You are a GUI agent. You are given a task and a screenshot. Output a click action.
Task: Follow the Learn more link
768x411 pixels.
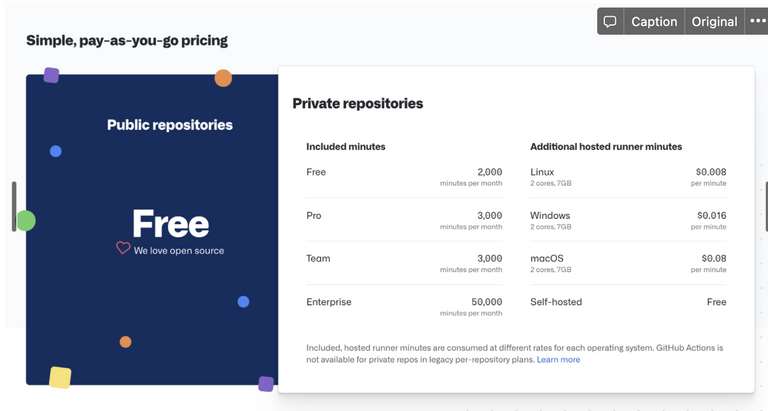point(558,360)
